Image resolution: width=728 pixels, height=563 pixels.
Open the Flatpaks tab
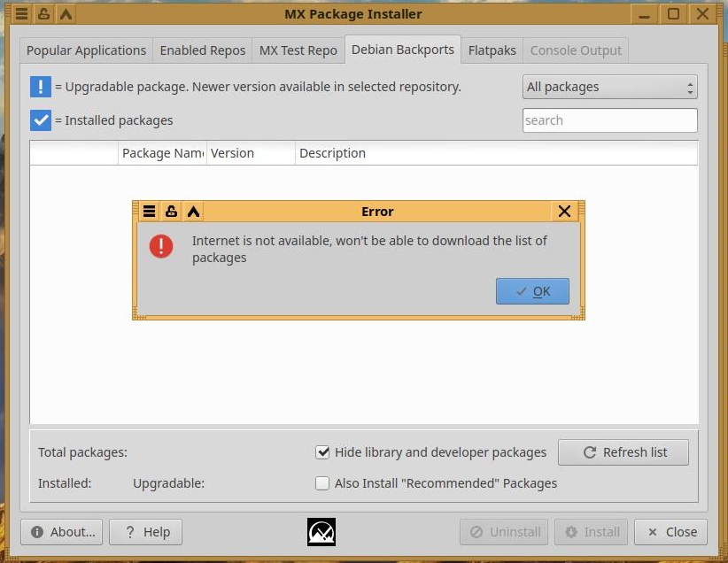coord(492,50)
